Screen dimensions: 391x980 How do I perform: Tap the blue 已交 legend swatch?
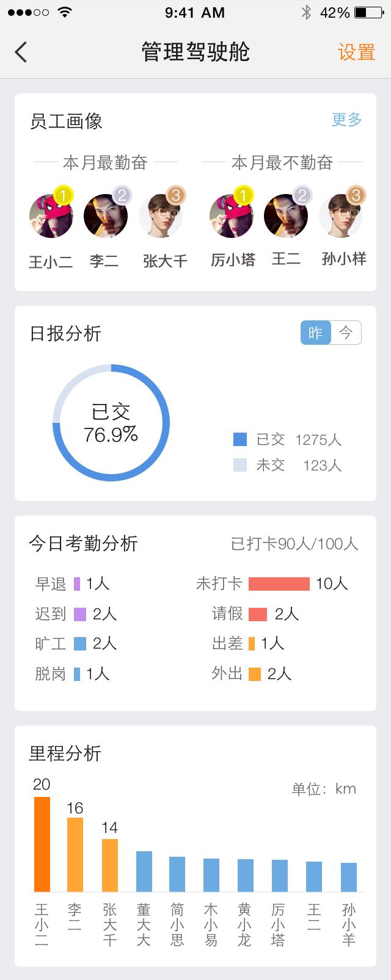point(240,439)
